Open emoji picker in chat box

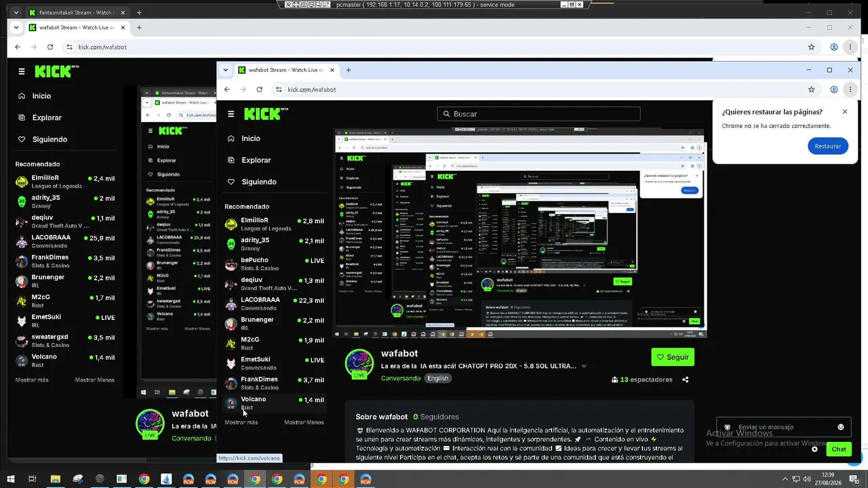click(841, 427)
